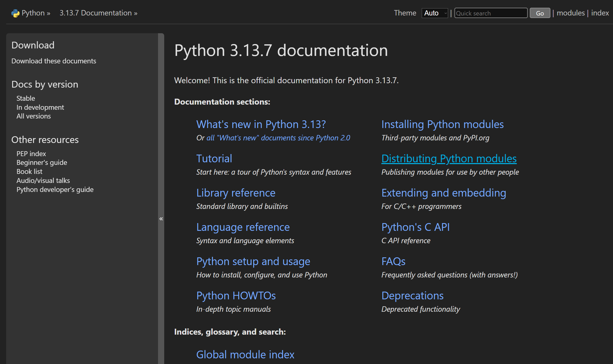Open the Language reference
The height and width of the screenshot is (364, 613).
coord(243,227)
